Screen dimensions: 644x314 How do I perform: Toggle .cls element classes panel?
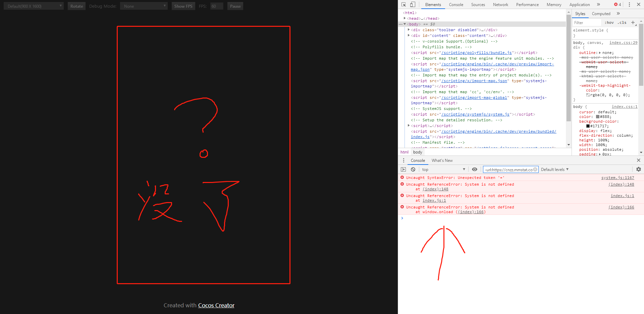(x=623, y=23)
